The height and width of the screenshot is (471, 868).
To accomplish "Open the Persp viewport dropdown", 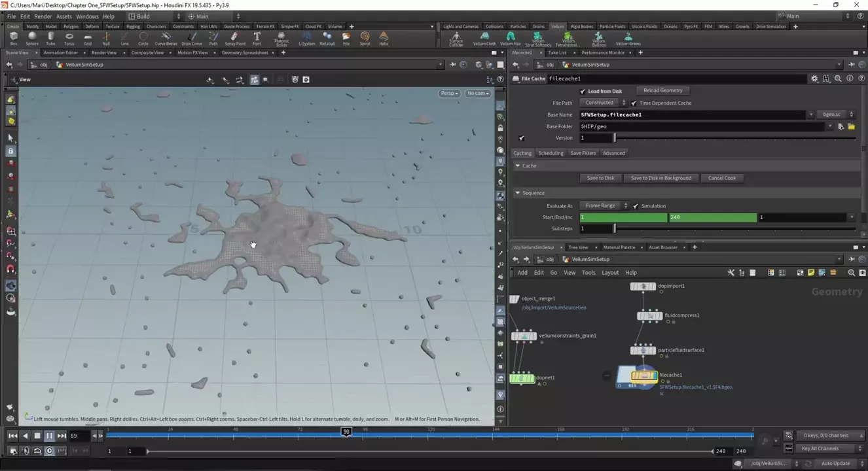I will (x=449, y=94).
